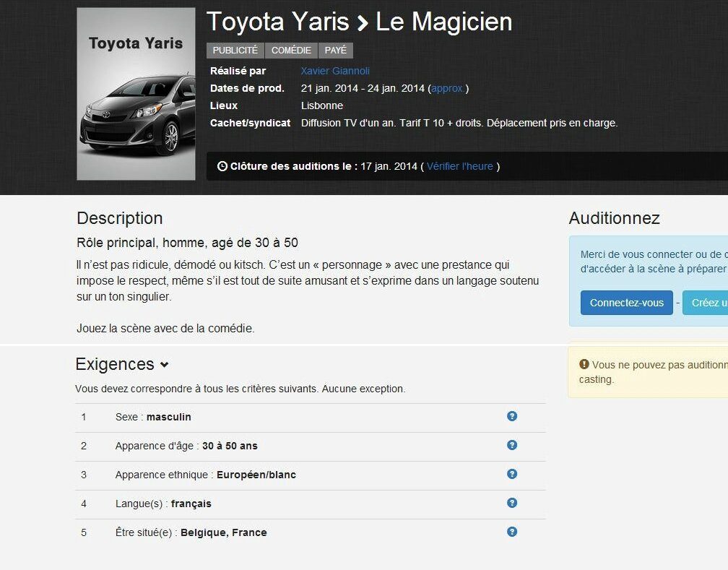Click the Exigences heading

[115, 364]
